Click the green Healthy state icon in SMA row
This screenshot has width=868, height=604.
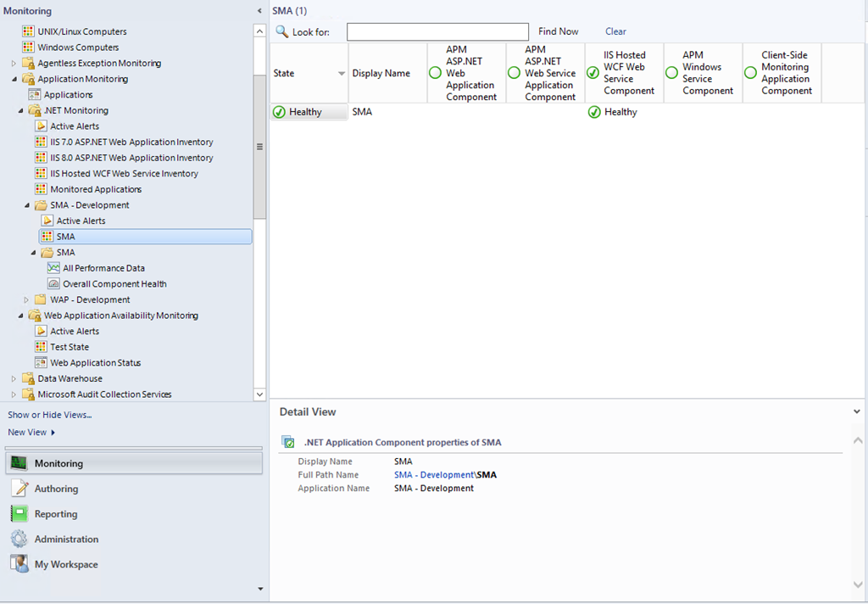point(279,112)
